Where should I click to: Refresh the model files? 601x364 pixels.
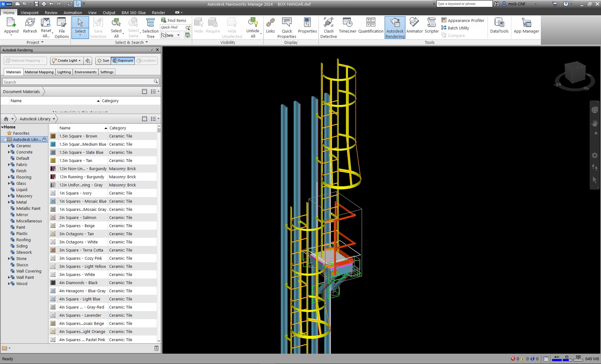(30, 25)
